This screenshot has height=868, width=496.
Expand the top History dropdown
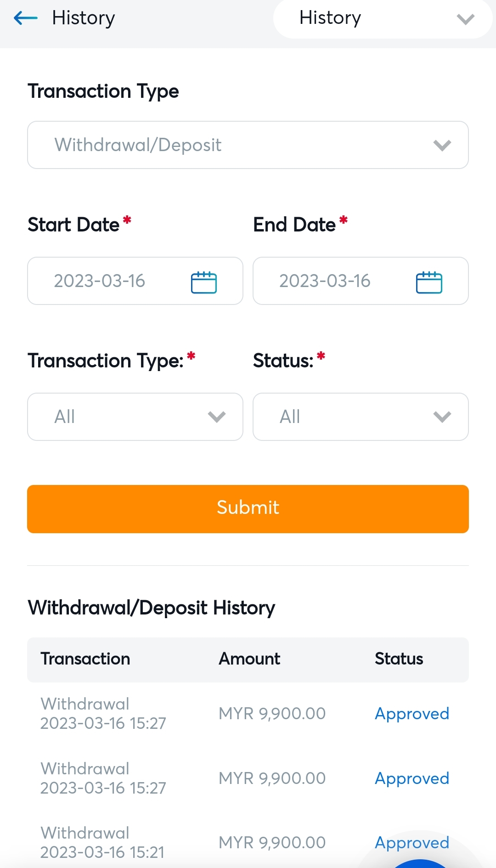(x=383, y=19)
